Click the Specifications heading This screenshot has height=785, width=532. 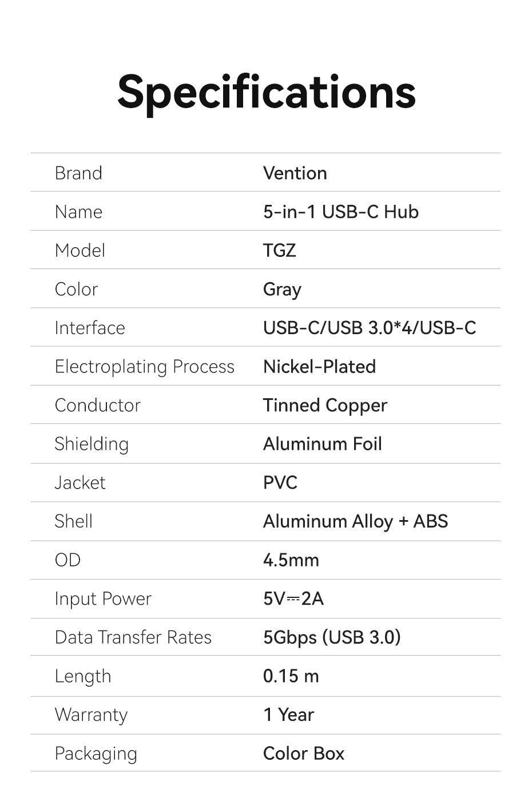(266, 93)
